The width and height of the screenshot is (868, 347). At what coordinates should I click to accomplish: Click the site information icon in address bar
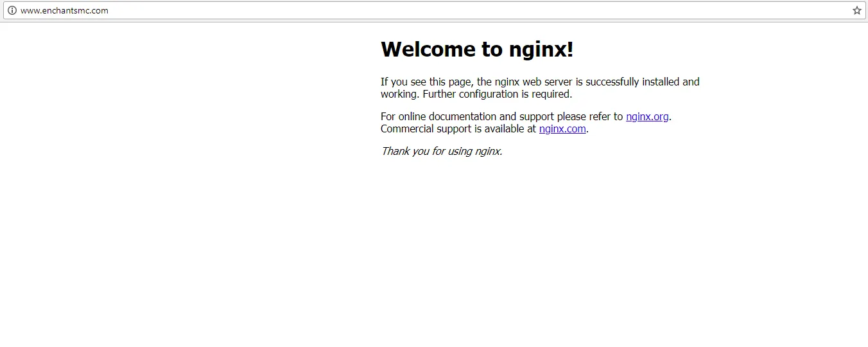tap(12, 10)
